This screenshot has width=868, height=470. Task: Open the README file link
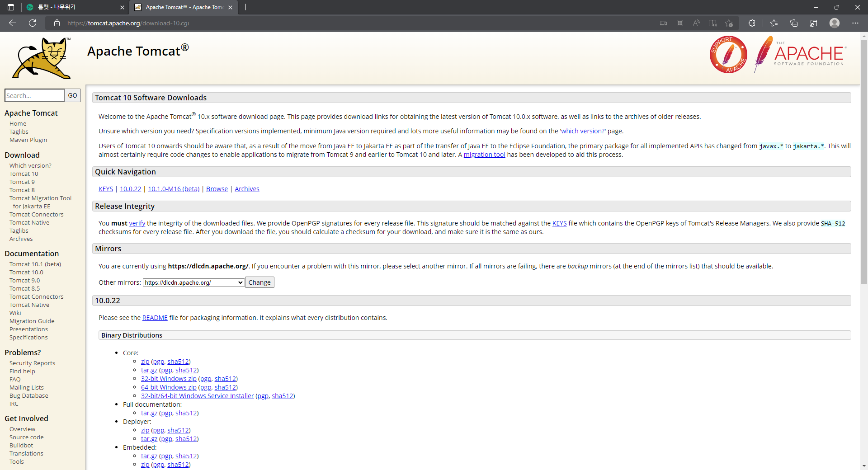[x=155, y=318]
